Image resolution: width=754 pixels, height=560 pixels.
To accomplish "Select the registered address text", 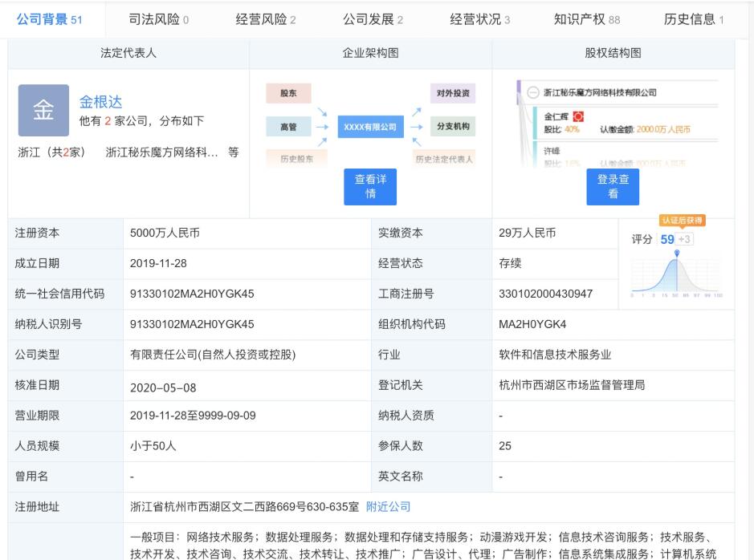I will click(244, 507).
